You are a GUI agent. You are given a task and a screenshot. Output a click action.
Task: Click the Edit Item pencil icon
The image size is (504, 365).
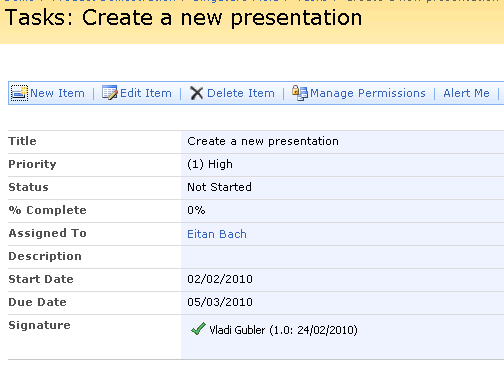point(110,93)
